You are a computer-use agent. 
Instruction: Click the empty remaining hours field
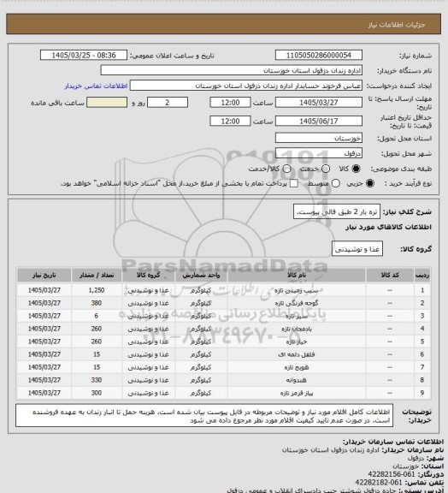click(x=107, y=103)
